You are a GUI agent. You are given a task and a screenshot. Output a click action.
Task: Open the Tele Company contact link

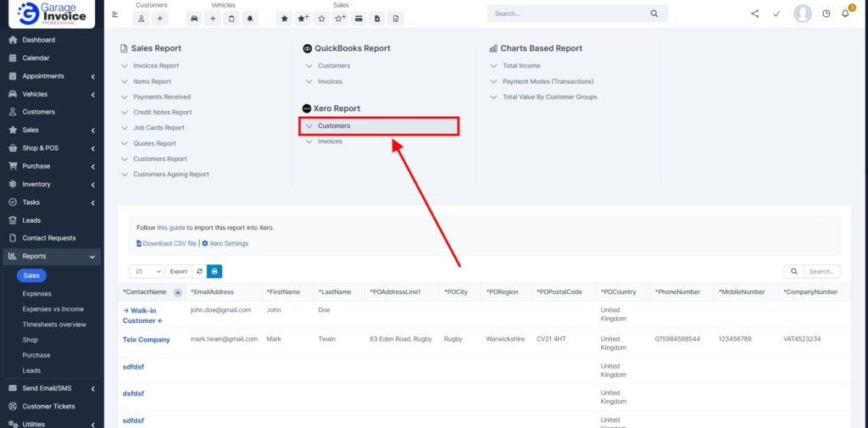146,340
